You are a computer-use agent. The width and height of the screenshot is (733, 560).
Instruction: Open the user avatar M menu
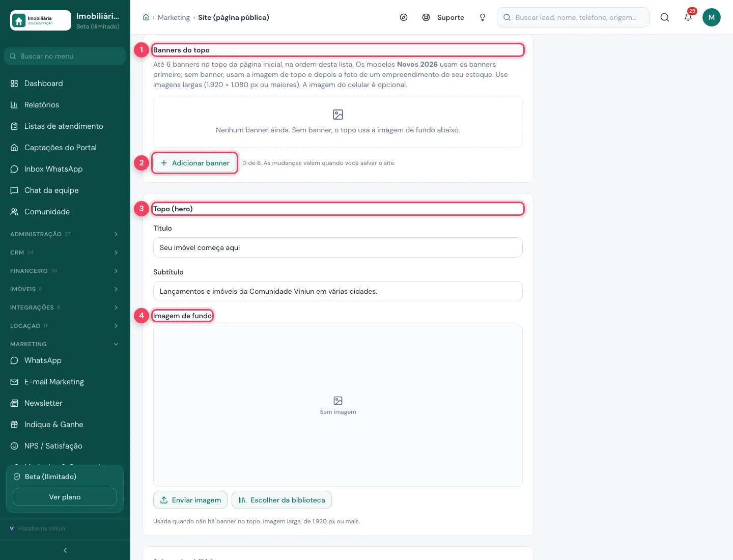[712, 17]
